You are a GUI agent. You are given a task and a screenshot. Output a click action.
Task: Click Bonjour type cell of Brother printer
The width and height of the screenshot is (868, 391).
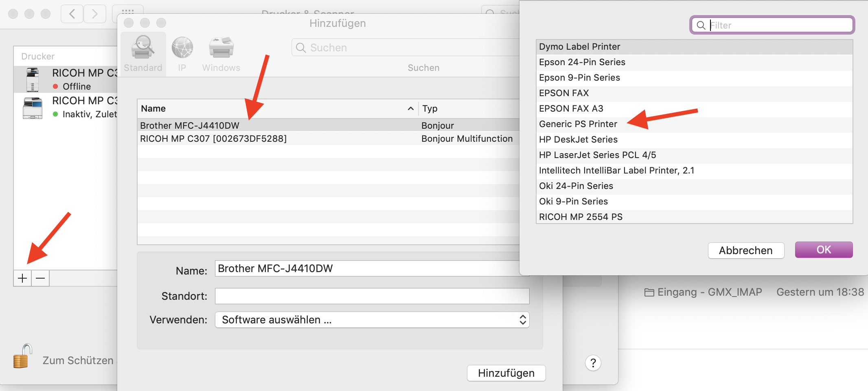pos(438,125)
